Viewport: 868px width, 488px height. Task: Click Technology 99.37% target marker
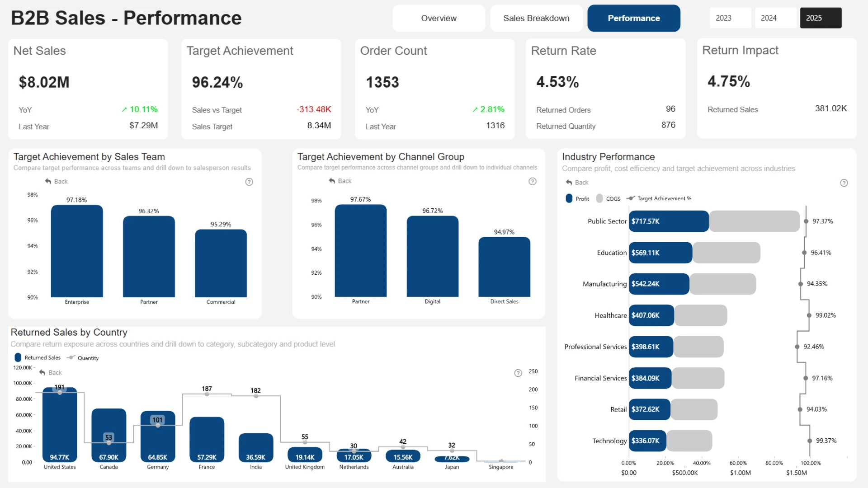click(x=810, y=441)
